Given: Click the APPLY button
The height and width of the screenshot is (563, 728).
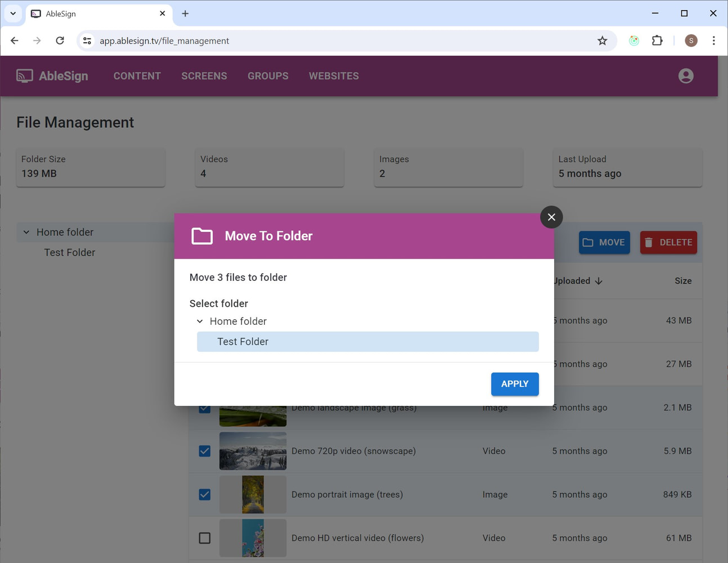Looking at the screenshot, I should tap(514, 384).
